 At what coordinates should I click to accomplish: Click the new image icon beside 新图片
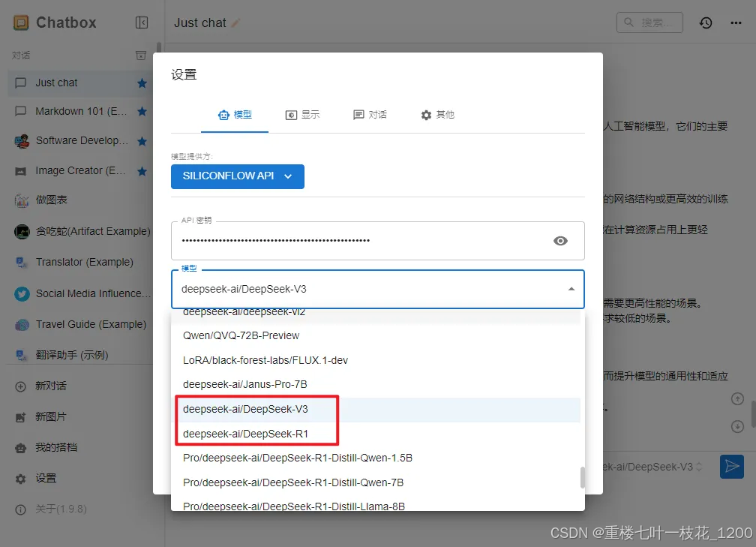click(x=21, y=417)
